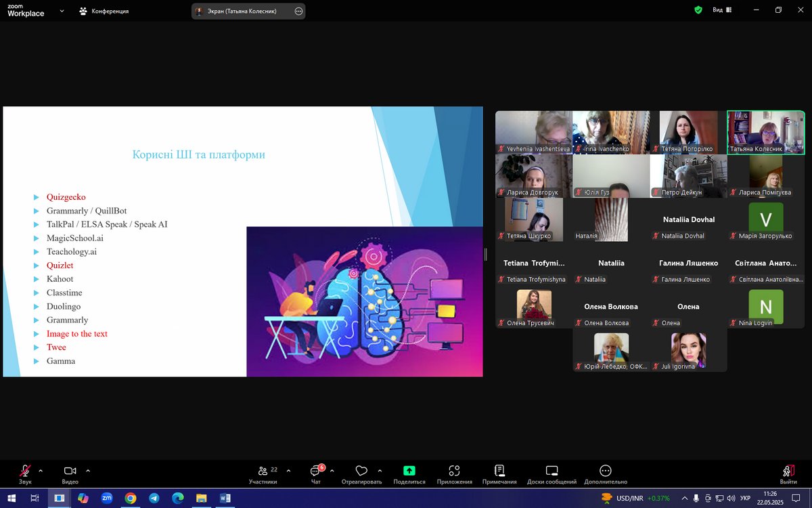Click Kahoot in the slide list
812x508 pixels.
[60, 279]
